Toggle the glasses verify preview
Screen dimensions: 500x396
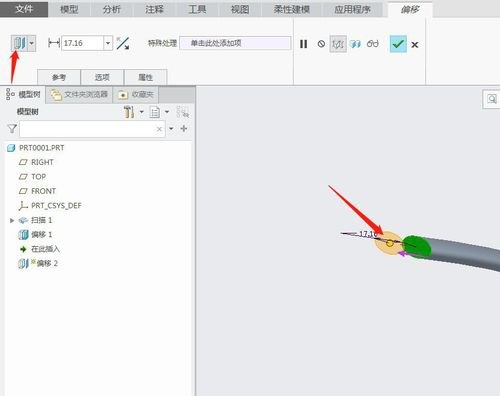373,44
